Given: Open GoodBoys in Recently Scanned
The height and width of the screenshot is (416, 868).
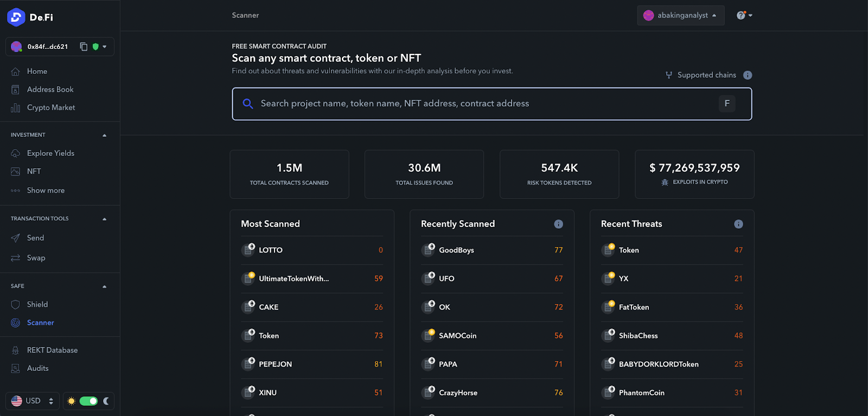Looking at the screenshot, I should [492, 250].
